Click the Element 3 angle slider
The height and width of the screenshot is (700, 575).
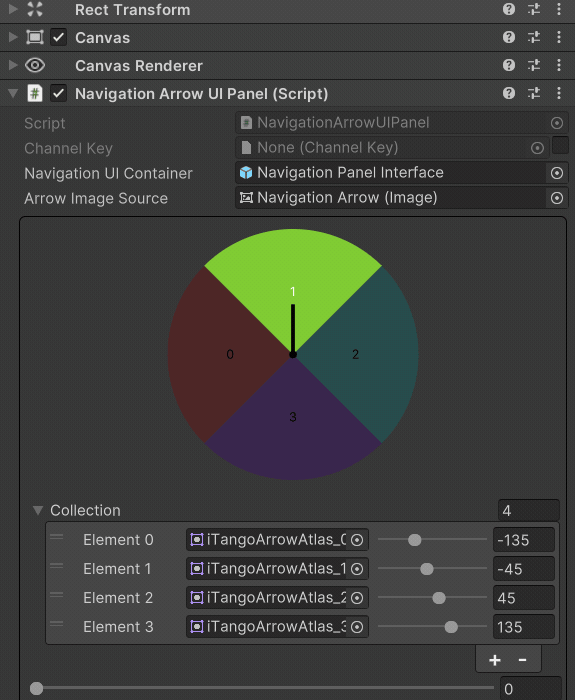[432, 627]
